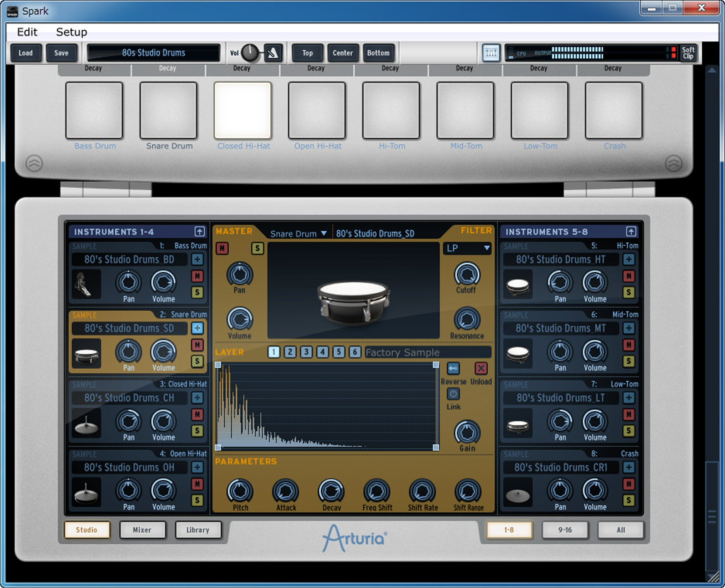Viewport: 725px width, 588px height.
Task: Click the left round collapse icon on pad panel
Action: point(34,163)
